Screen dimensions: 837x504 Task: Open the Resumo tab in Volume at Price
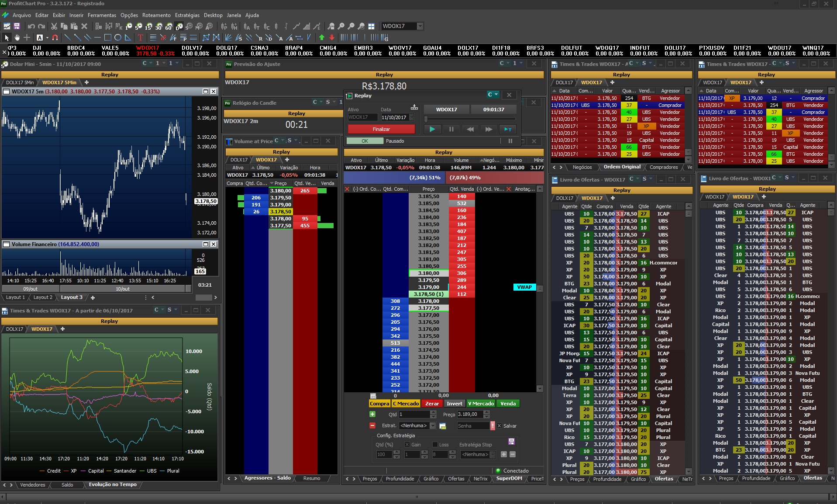[312, 478]
